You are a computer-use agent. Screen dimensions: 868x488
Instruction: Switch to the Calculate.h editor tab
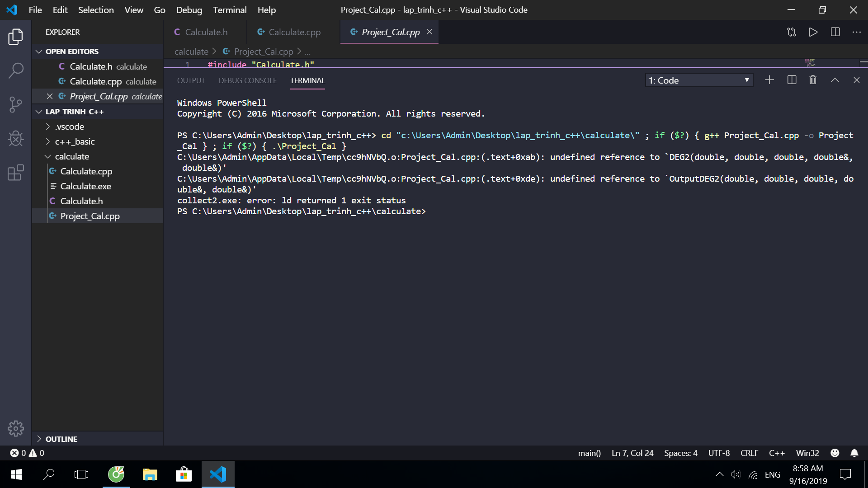pyautogui.click(x=205, y=32)
